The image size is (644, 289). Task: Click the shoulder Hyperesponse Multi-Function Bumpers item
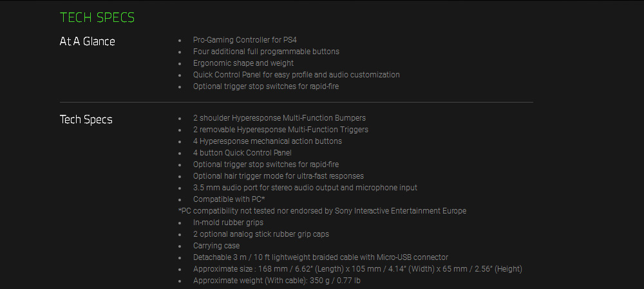(x=279, y=118)
